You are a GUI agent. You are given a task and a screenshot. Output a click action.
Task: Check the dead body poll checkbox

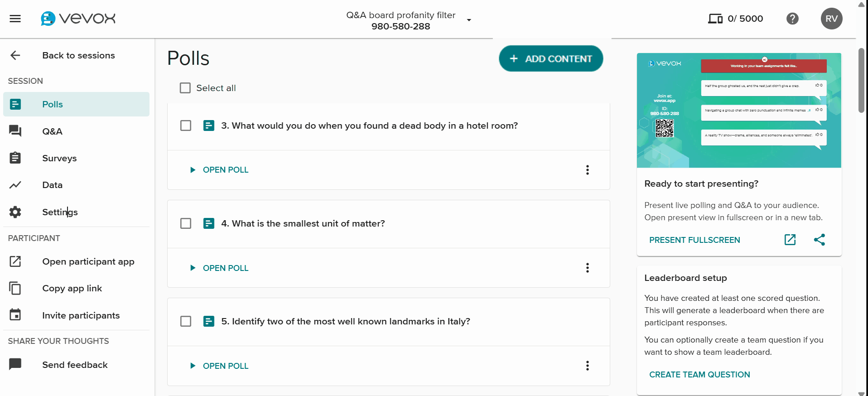tap(185, 126)
